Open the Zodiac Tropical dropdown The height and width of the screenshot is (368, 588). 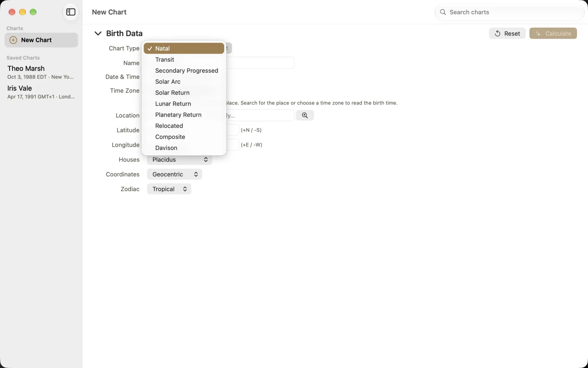point(169,189)
